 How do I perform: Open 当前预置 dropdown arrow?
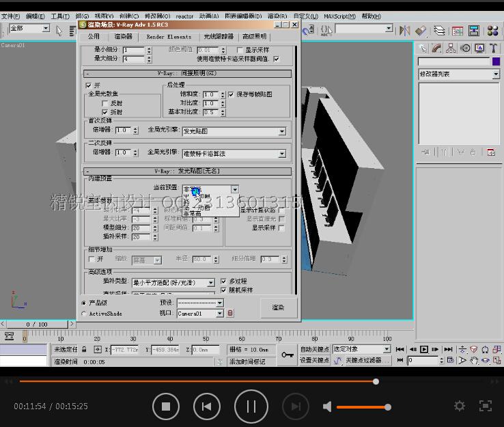tap(235, 189)
